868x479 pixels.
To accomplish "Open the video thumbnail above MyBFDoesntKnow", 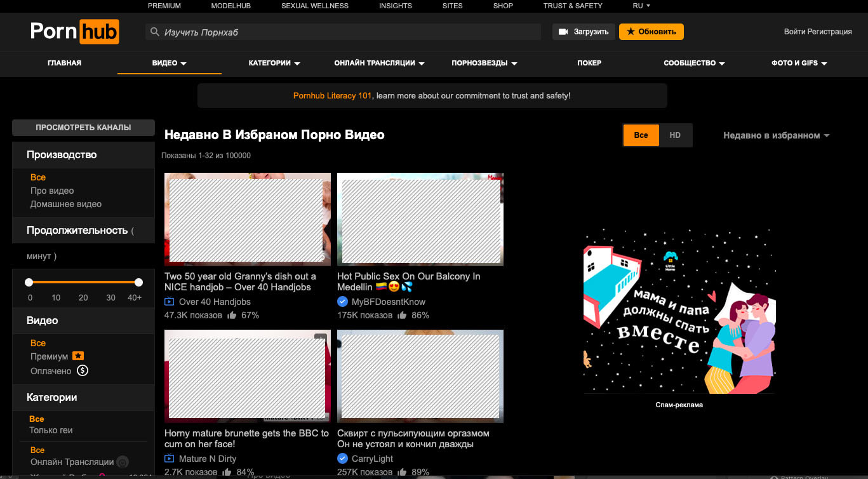I will pyautogui.click(x=420, y=219).
